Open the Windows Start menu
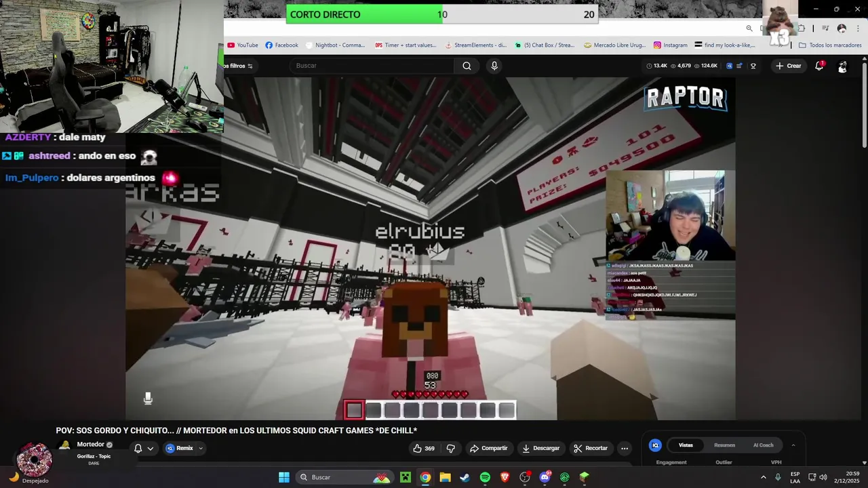868x488 pixels. (284, 477)
